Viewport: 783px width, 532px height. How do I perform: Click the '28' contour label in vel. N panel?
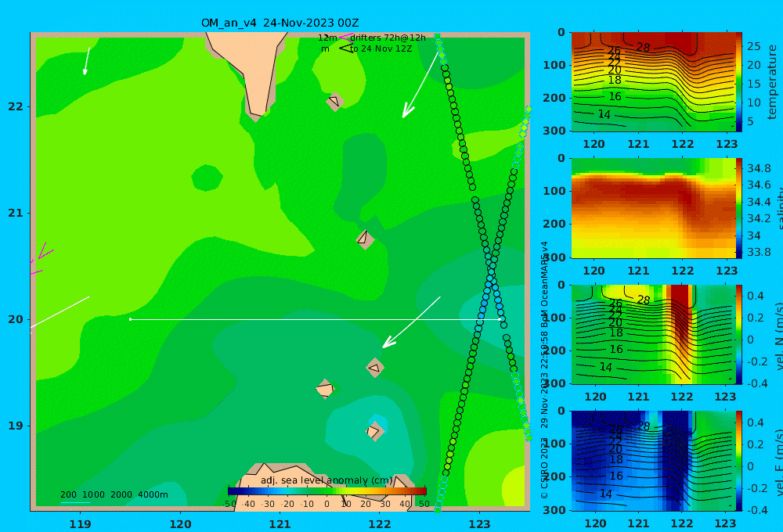point(643,300)
